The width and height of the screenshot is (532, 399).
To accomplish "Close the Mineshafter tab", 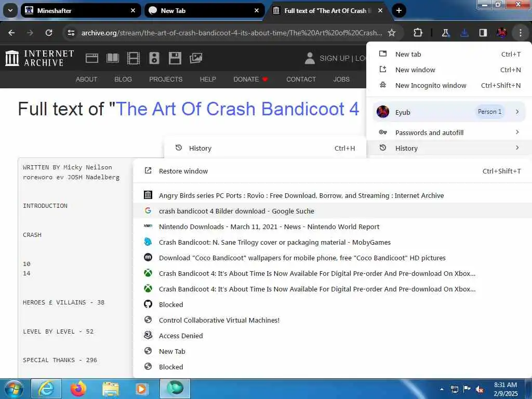I will (x=133, y=10).
